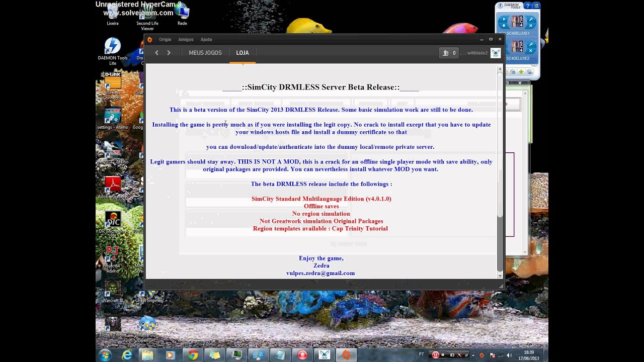Open SC4DELUXE1 wrench settings in Daemon Tools
The width and height of the screenshot is (644, 362).
pyautogui.click(x=530, y=19)
